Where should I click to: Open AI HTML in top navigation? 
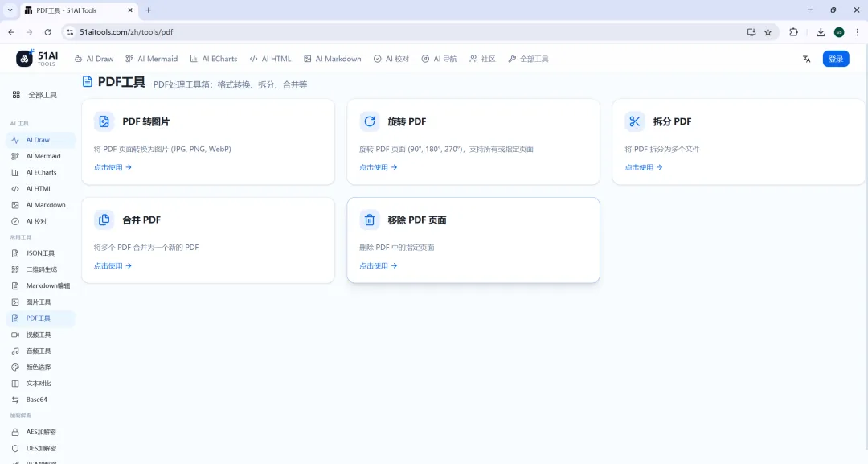(270, 59)
